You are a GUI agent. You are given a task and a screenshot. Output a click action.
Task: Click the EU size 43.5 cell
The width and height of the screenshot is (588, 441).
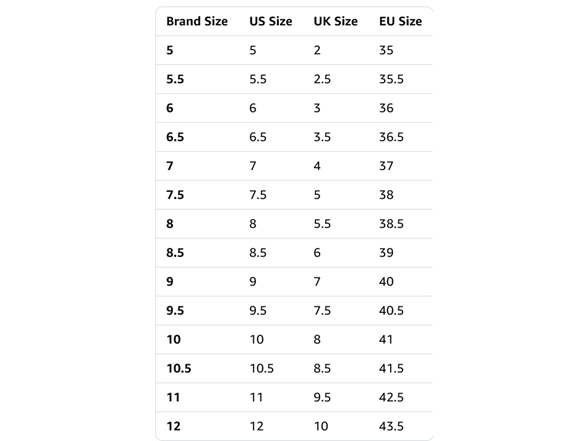click(x=392, y=426)
